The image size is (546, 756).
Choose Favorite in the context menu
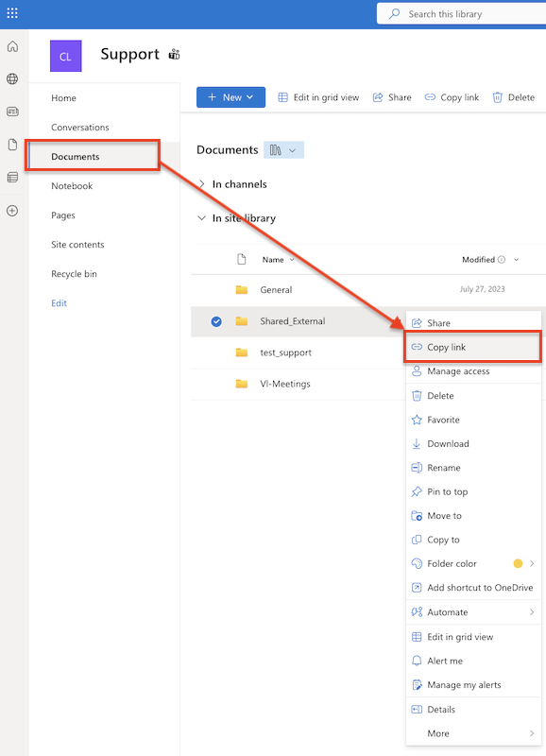pos(473,420)
